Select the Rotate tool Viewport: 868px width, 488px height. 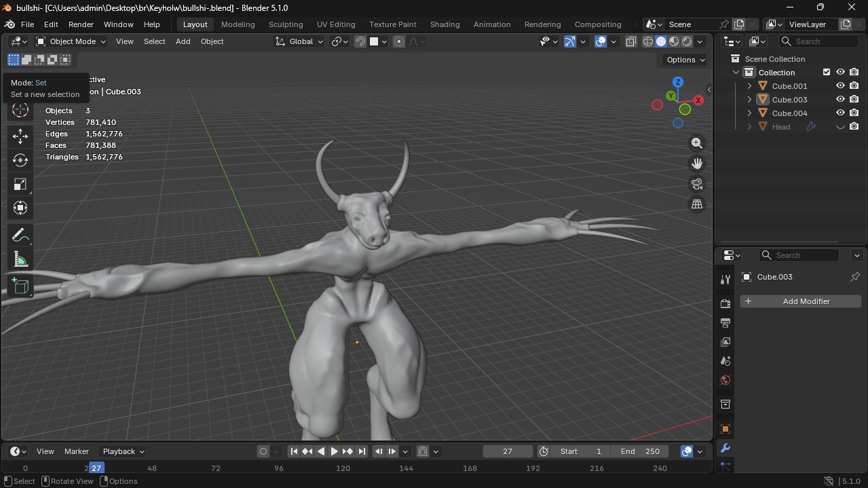coord(20,160)
